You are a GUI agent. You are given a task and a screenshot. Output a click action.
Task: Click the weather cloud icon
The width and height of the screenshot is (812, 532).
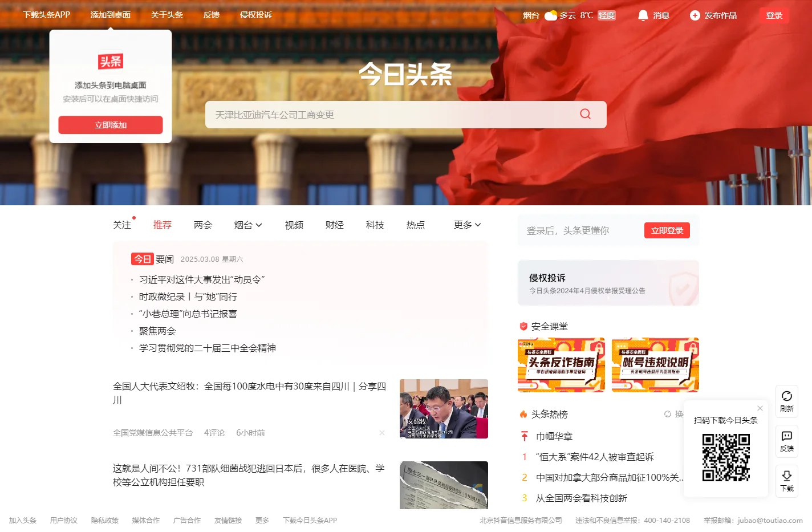point(551,15)
